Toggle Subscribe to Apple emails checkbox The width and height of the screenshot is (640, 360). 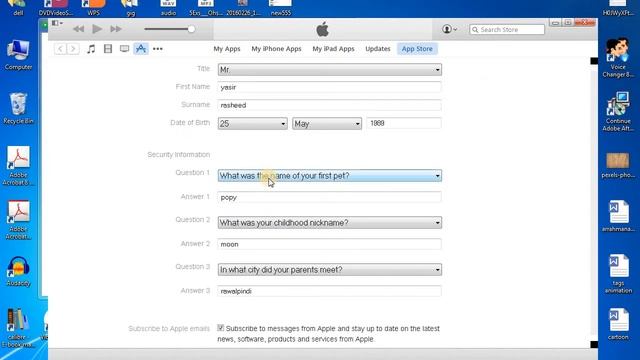coord(221,328)
